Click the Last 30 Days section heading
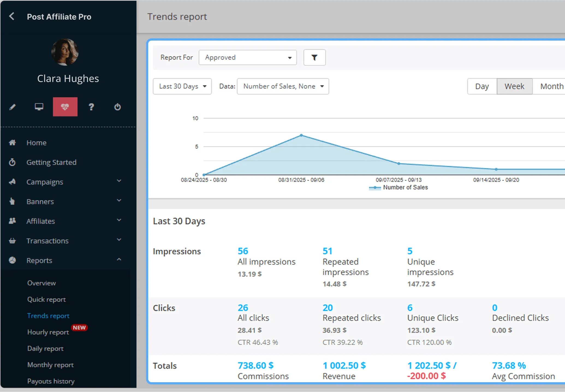565x392 pixels. pos(179,221)
